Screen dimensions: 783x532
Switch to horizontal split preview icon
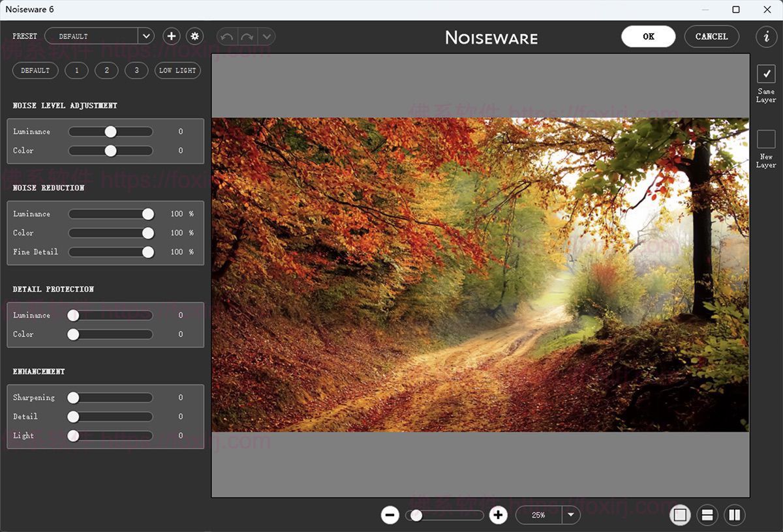(x=707, y=515)
